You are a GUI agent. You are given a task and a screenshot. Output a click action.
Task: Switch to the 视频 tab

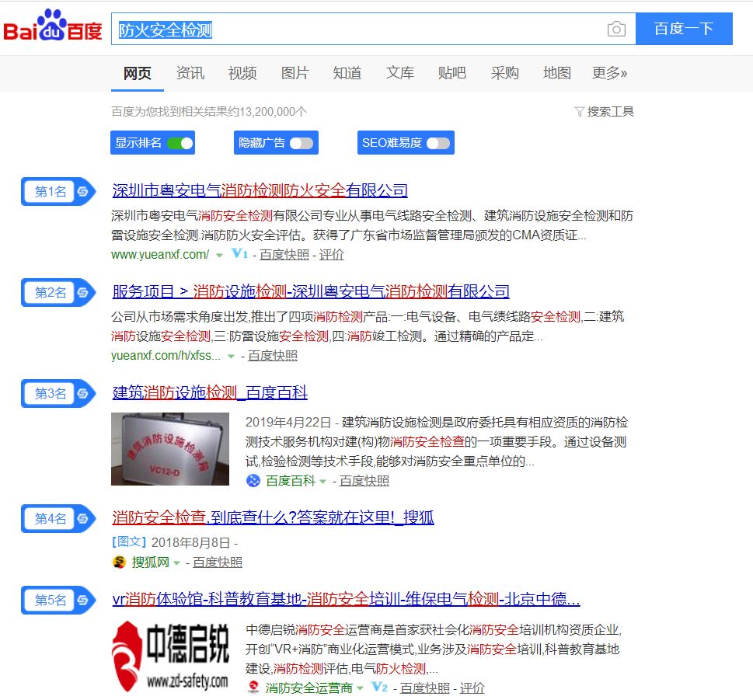coord(242,73)
